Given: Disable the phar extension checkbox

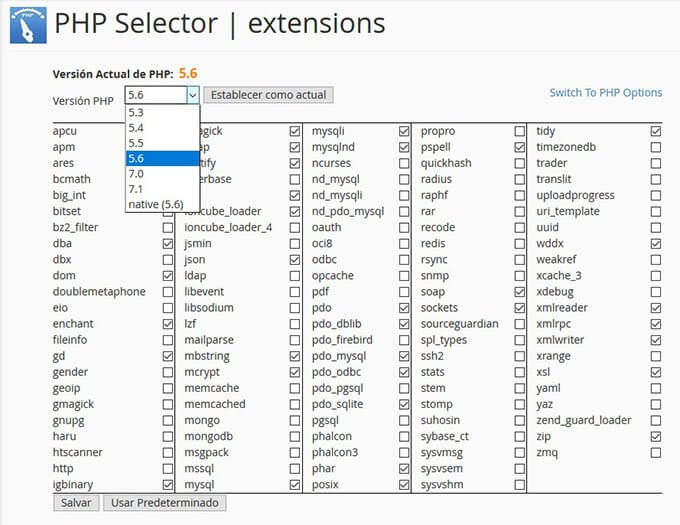Looking at the screenshot, I should 404,469.
